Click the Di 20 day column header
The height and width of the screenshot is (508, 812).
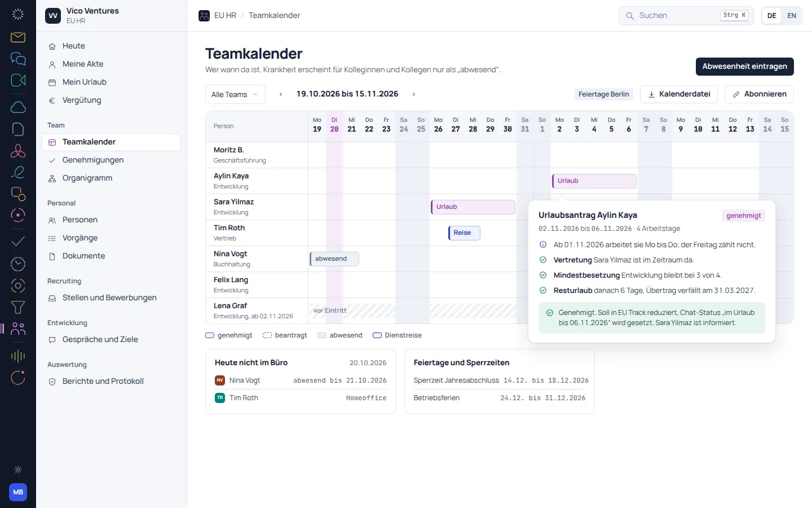click(x=334, y=125)
